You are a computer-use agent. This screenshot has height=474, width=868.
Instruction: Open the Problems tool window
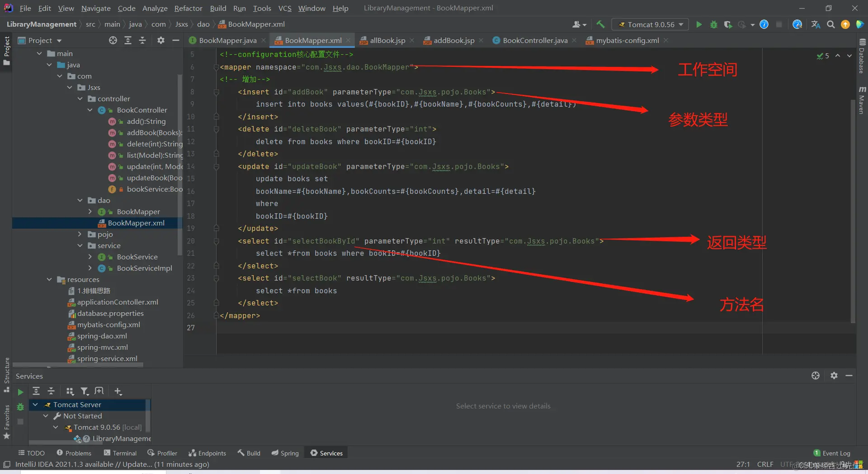[x=74, y=453]
